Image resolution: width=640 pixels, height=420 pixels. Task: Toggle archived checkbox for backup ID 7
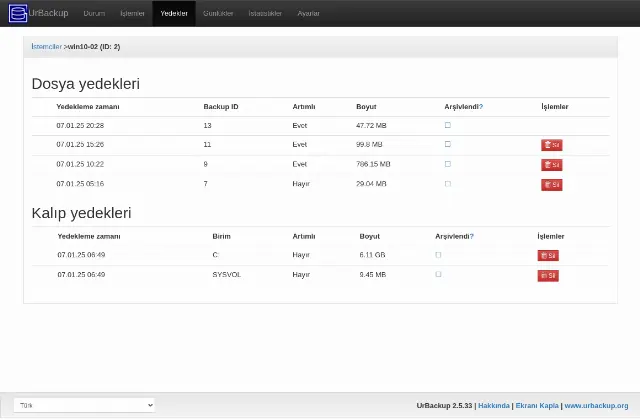click(x=448, y=184)
